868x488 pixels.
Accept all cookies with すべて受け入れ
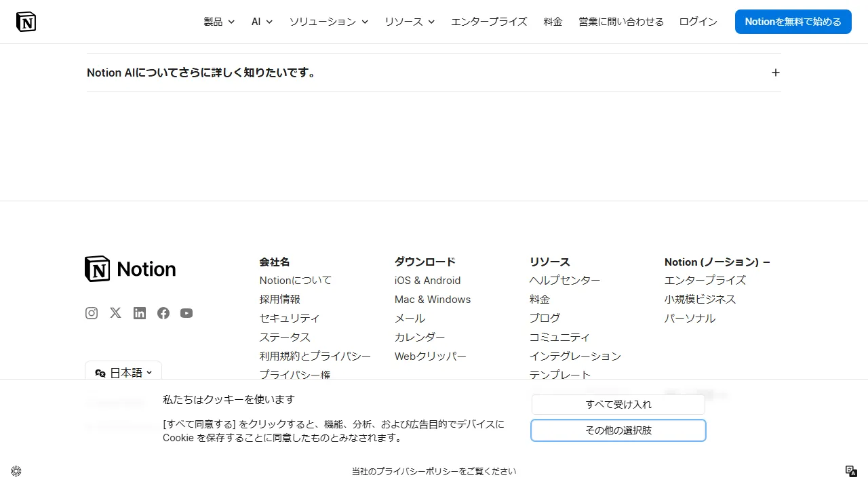(618, 404)
